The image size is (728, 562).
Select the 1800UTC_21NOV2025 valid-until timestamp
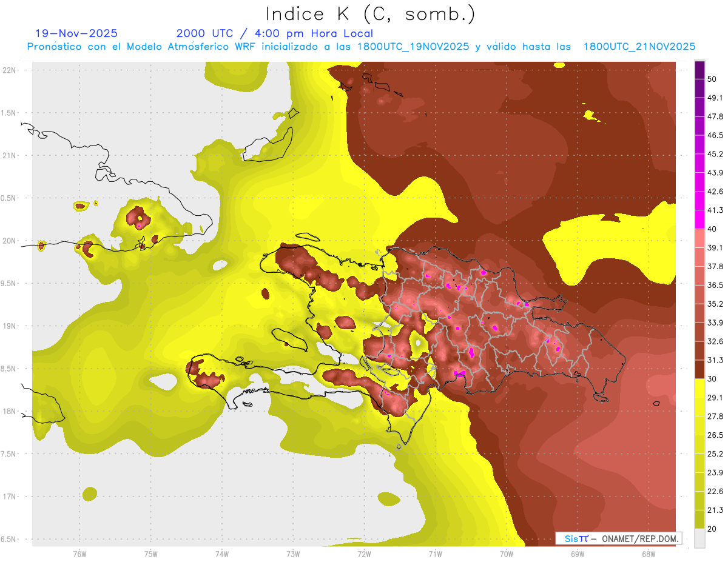pyautogui.click(x=639, y=47)
